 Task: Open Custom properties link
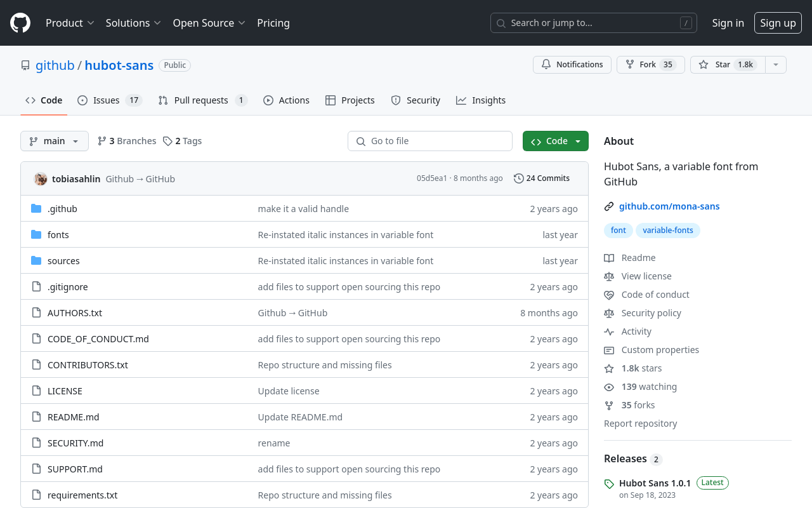[652, 350]
